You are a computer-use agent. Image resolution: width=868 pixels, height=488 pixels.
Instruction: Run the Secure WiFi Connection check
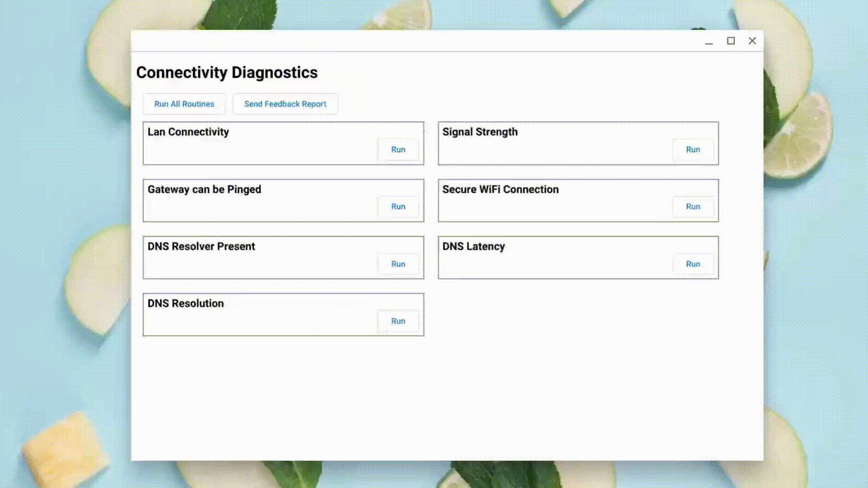coord(693,206)
